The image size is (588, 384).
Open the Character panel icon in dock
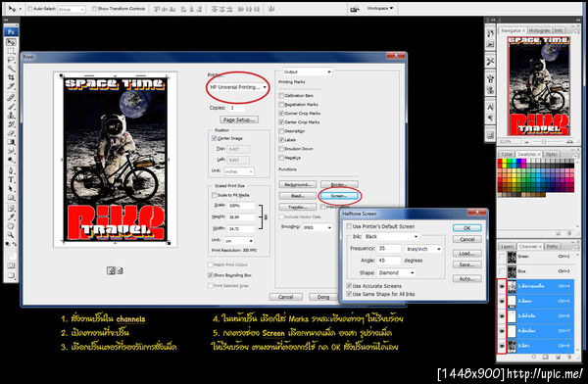490,107
